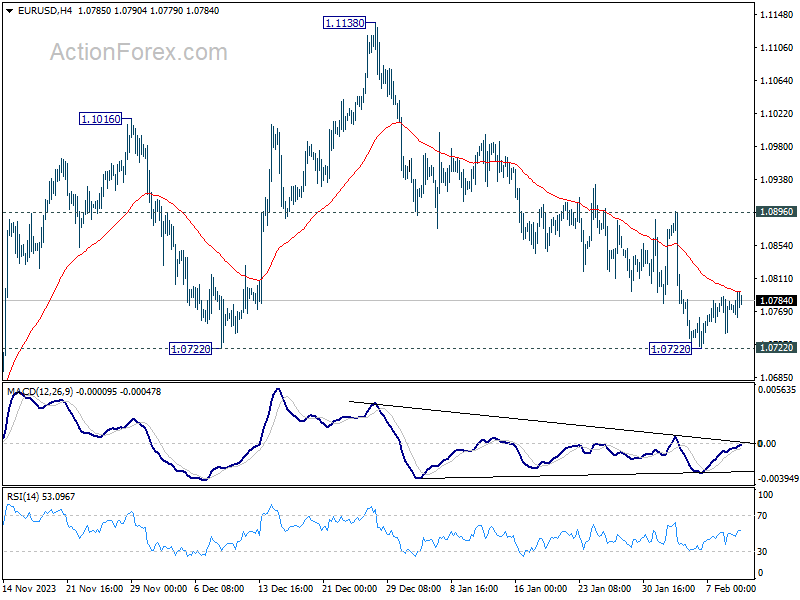The image size is (800, 600).
Task: Select the EURUSD,H4 symbol title
Action: 45,11
